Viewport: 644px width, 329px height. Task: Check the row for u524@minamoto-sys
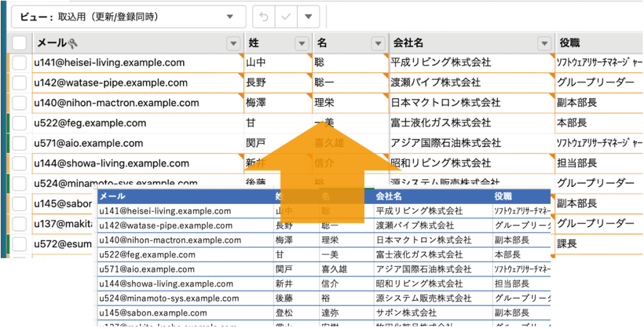(19, 183)
